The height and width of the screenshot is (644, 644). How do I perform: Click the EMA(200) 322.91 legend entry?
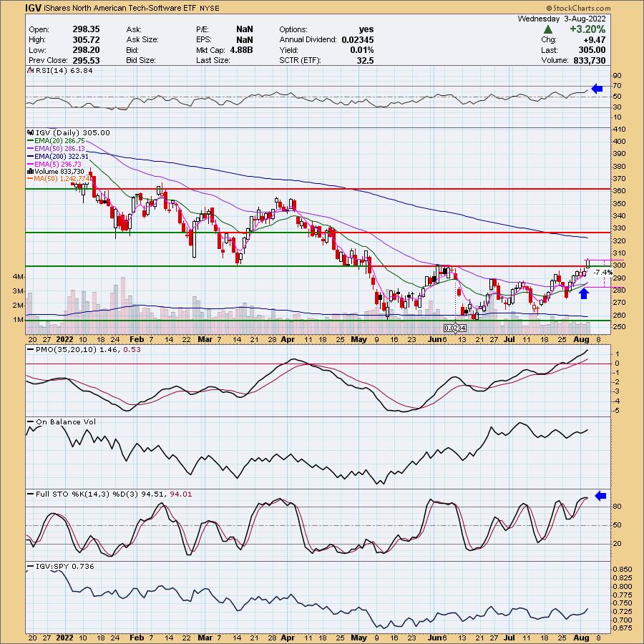pos(57,157)
